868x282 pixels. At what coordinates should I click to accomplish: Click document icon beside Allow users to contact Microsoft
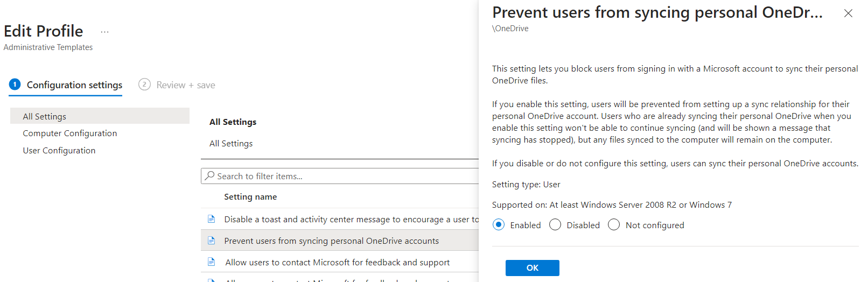(211, 262)
